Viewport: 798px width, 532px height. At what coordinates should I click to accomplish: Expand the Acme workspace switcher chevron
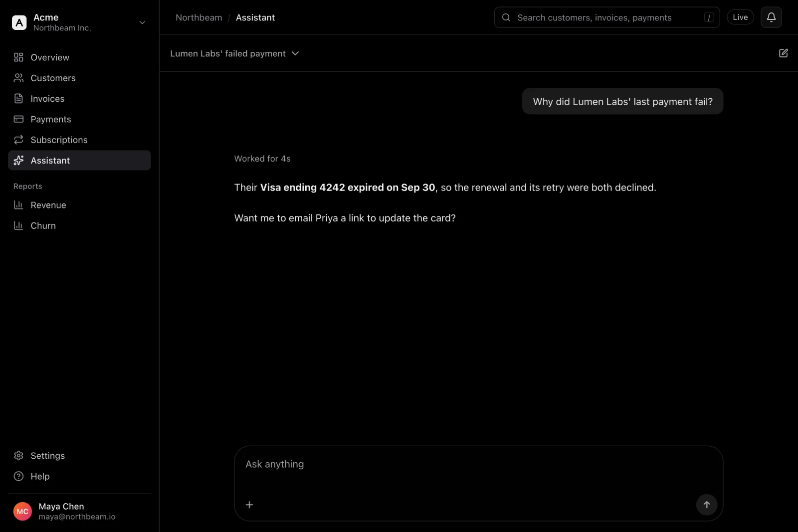[x=142, y=22]
